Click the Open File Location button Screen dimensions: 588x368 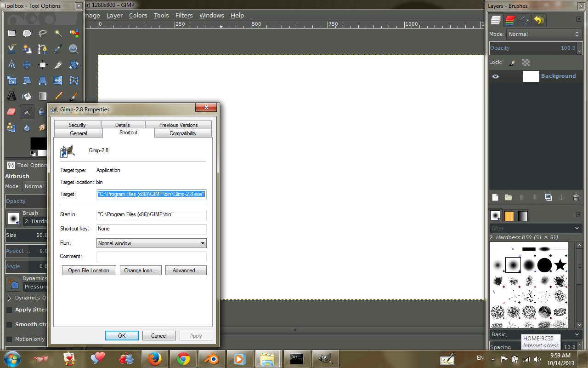(x=89, y=270)
